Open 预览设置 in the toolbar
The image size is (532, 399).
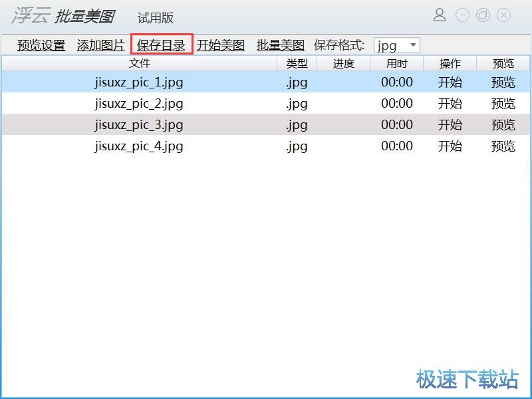[x=41, y=45]
